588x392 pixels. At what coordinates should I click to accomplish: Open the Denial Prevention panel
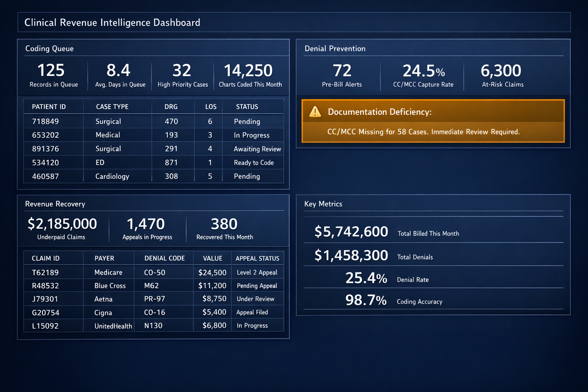click(x=335, y=49)
